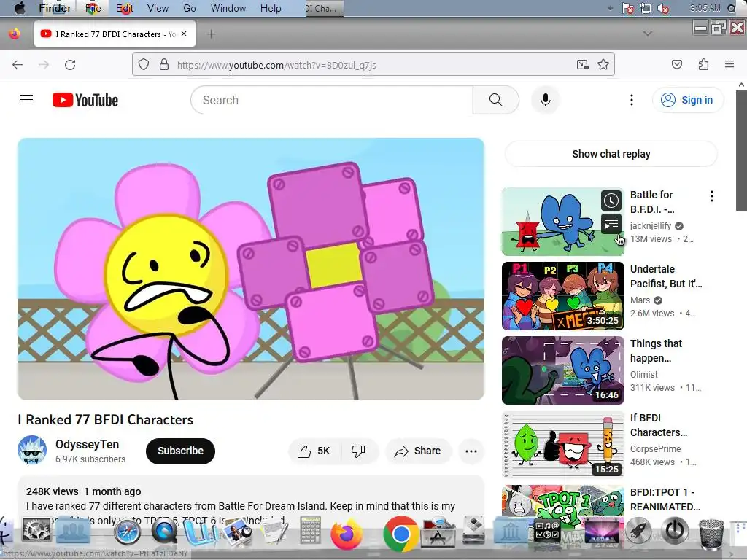
Task: Launch Chrome from the dock
Action: (400, 534)
